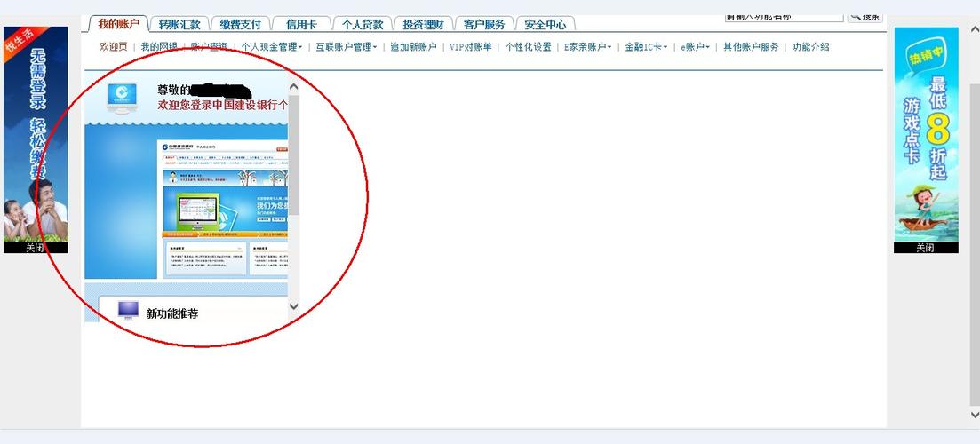Screen dimensions: 980x444
Task: Expand the 金融IC卡 dropdown
Action: (646, 47)
